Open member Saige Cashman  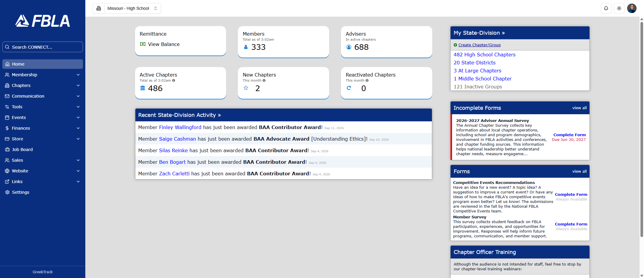tap(177, 139)
